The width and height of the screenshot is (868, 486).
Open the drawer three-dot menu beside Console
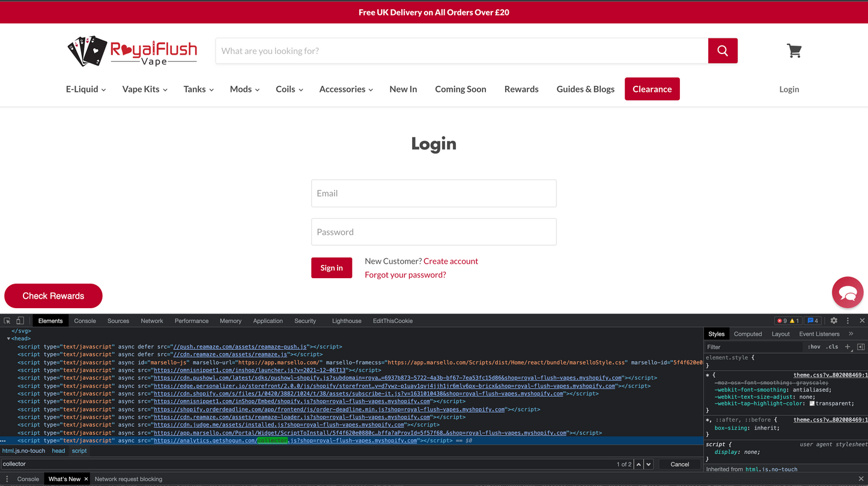pyautogui.click(x=7, y=479)
